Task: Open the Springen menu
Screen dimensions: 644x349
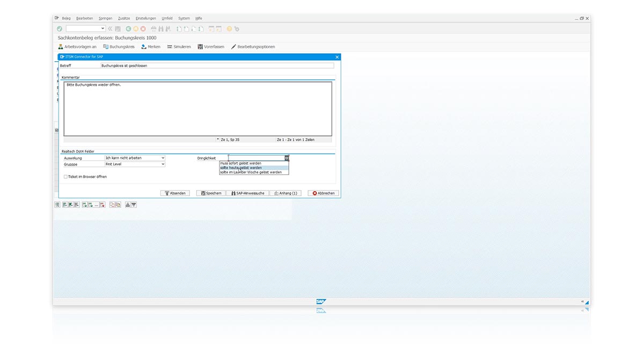Action: (x=105, y=18)
